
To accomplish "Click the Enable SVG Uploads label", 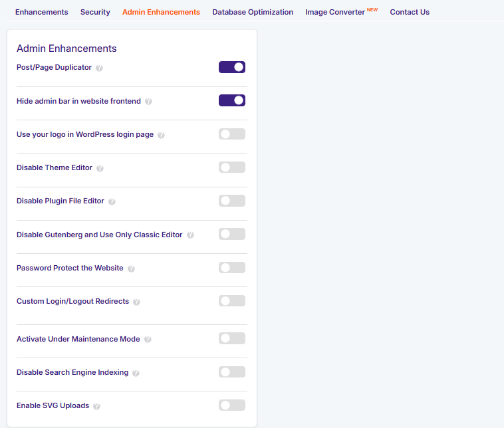I will pyautogui.click(x=53, y=406).
